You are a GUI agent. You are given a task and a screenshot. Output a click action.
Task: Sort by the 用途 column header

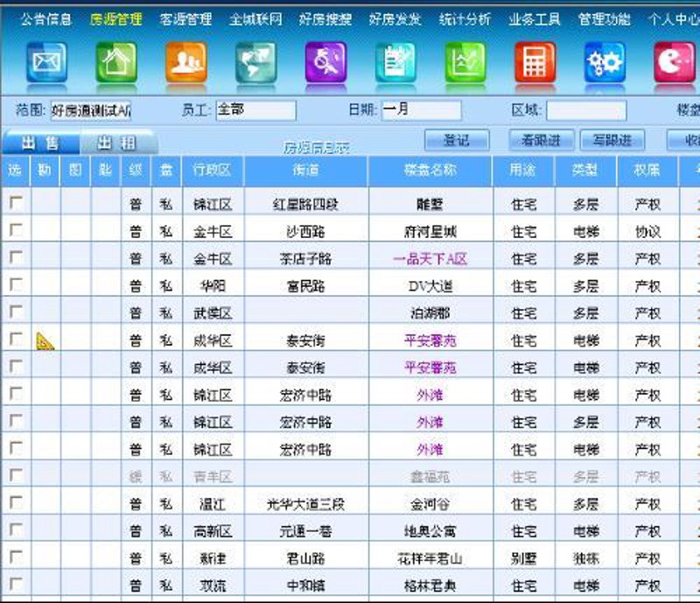523,170
